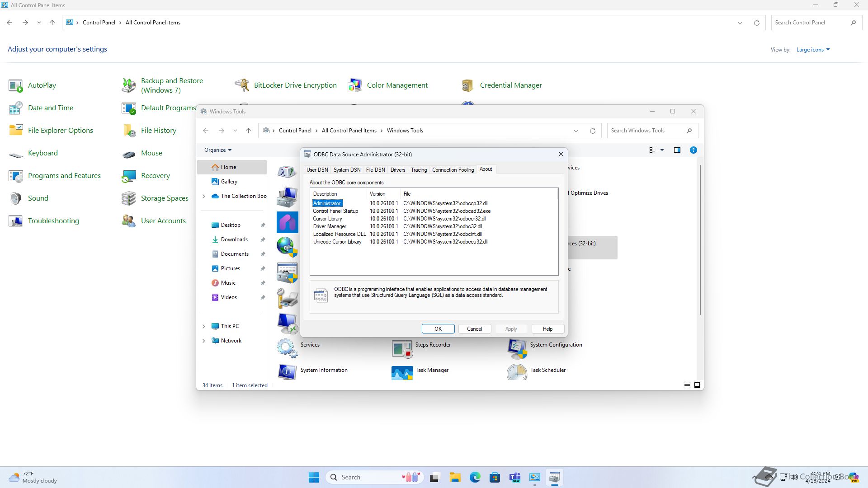Expand The Collection Book tree node
Screen dimensions: 868x488
click(x=203, y=196)
